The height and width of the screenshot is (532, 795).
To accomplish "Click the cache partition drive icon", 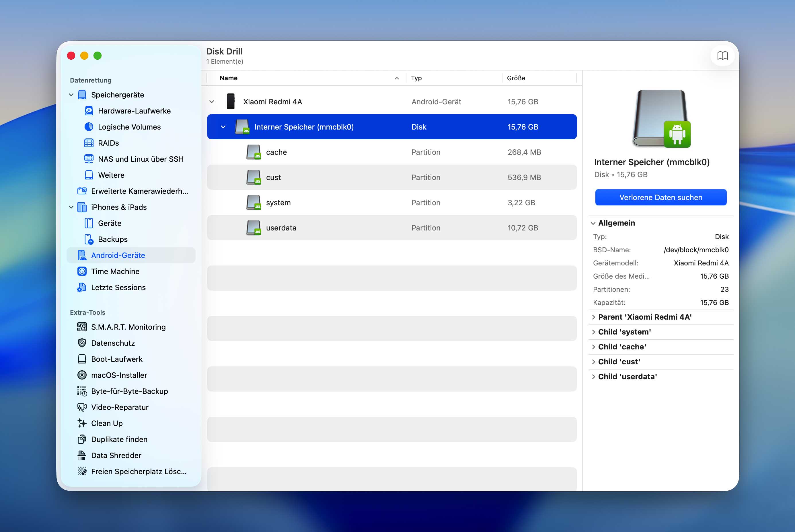I will click(254, 152).
